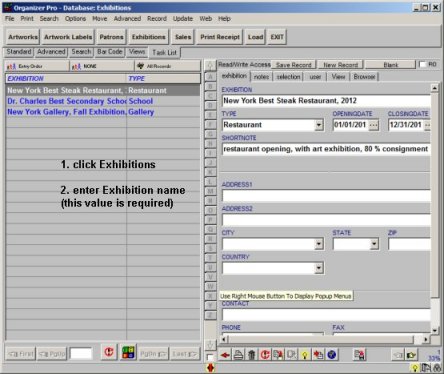Viewport: 444px width, 374px height.
Task: Click the SHORTNOTE input field
Action: pyautogui.click(x=326, y=149)
